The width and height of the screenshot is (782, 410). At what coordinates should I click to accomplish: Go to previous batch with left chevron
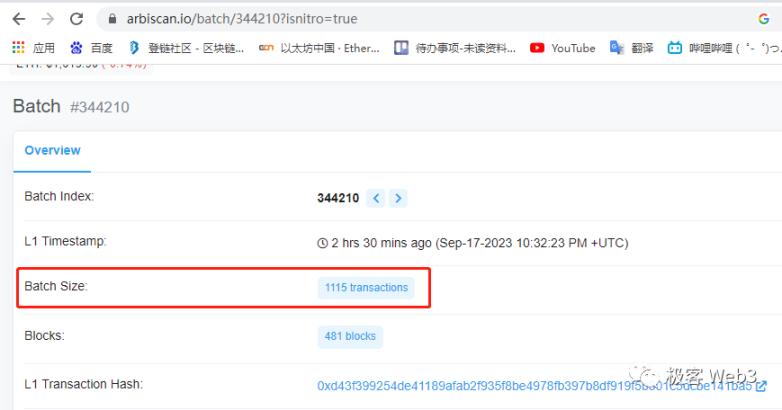[x=376, y=198]
